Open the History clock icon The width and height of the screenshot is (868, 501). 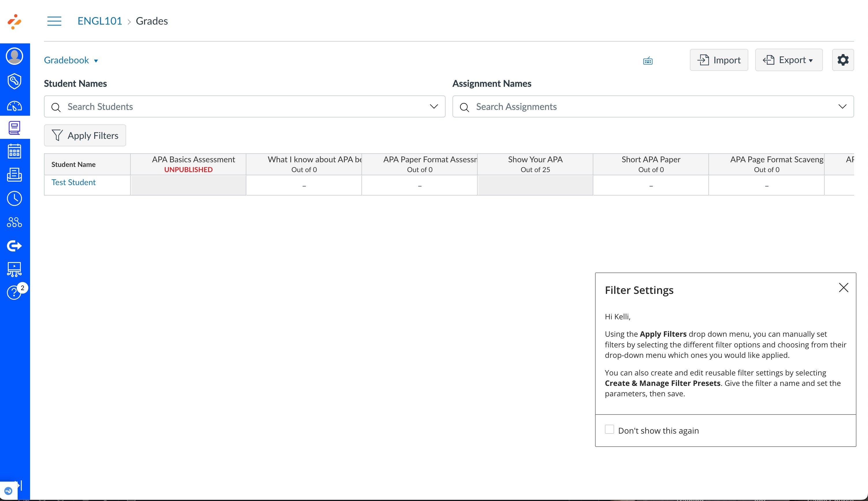tap(14, 198)
